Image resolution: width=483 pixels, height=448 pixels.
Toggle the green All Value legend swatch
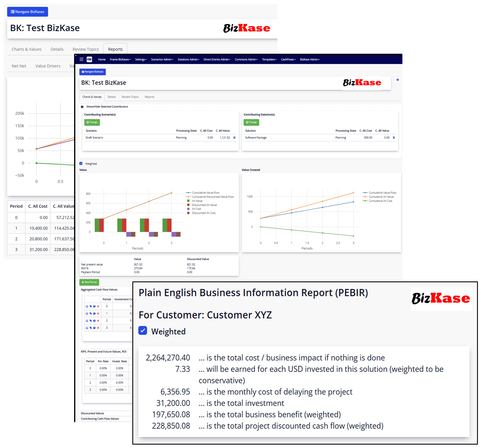coord(188,201)
